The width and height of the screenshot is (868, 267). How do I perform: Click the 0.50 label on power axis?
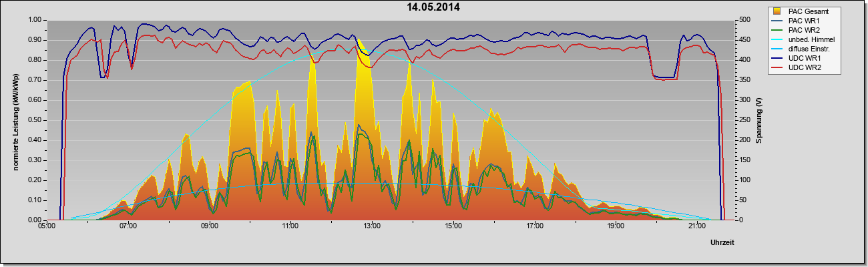[x=33, y=119]
